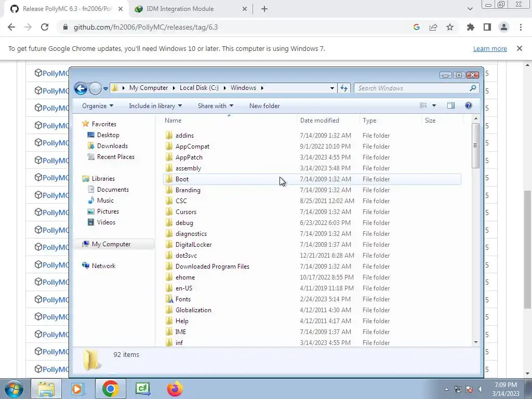This screenshot has height=399, width=532.
Task: Click scroll down arrow of file list
Action: click(x=476, y=342)
